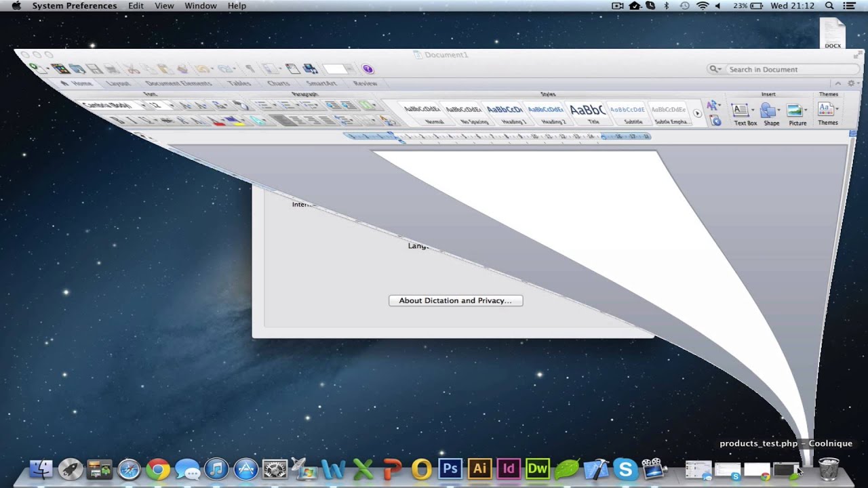Open Word from the Dock
Viewport: 868px width, 488px height.
(x=334, y=468)
